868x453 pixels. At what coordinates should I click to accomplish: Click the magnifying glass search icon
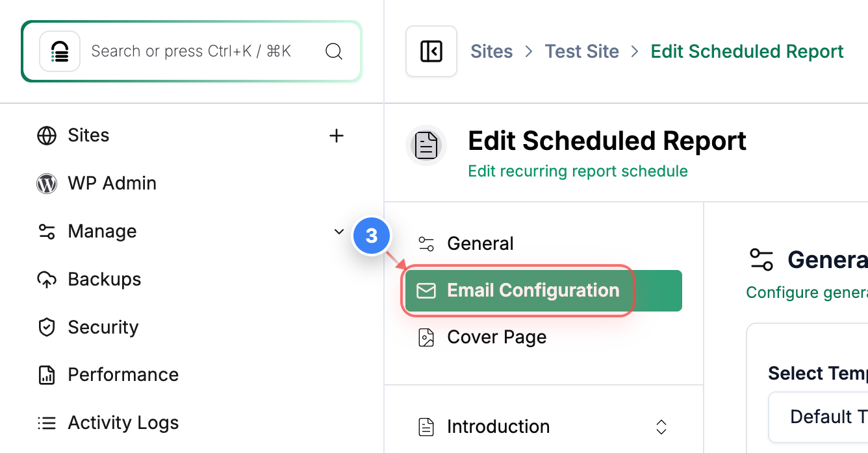(x=334, y=51)
